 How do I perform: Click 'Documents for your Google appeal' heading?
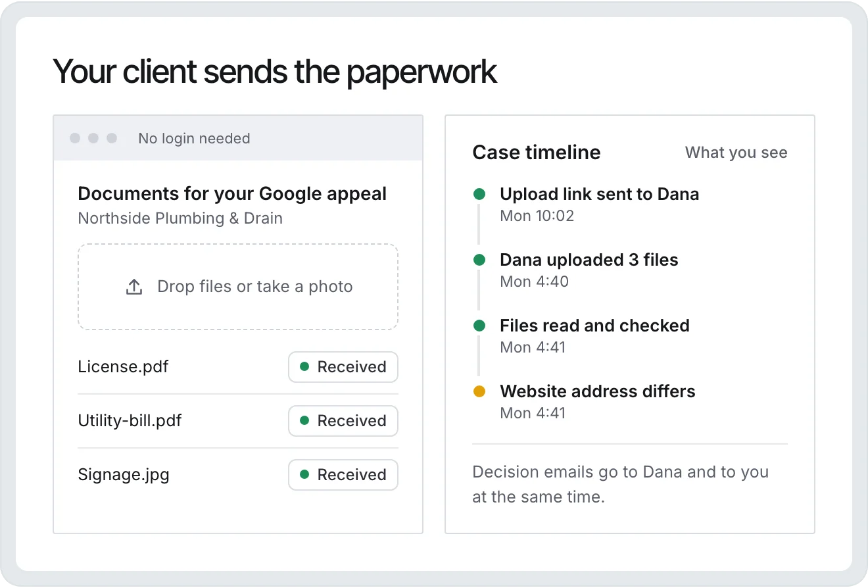232,194
